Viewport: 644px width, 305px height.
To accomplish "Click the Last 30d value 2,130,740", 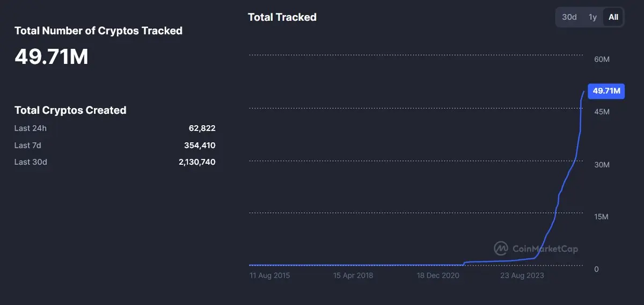I will pos(197,162).
